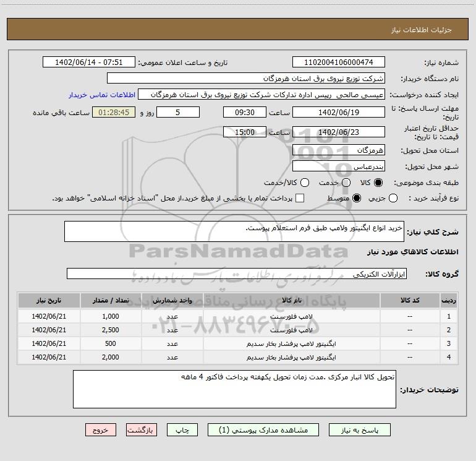Click the response deadline date 1402/06/19

[339, 112]
